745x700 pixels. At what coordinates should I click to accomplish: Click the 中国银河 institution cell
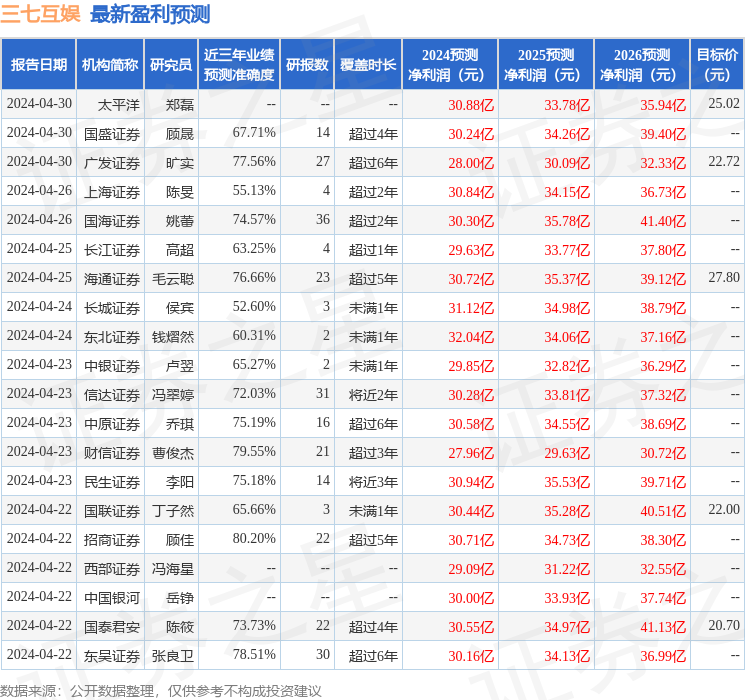[x=112, y=598]
